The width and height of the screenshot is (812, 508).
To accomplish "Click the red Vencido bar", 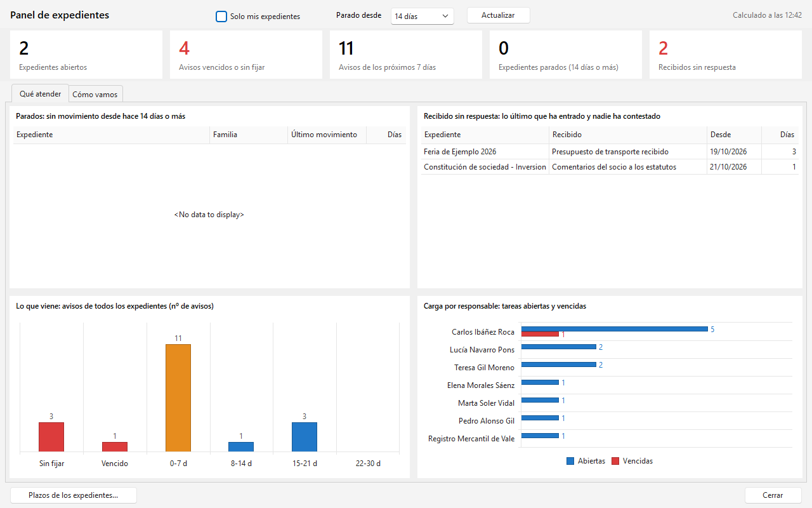I will coord(115,447).
